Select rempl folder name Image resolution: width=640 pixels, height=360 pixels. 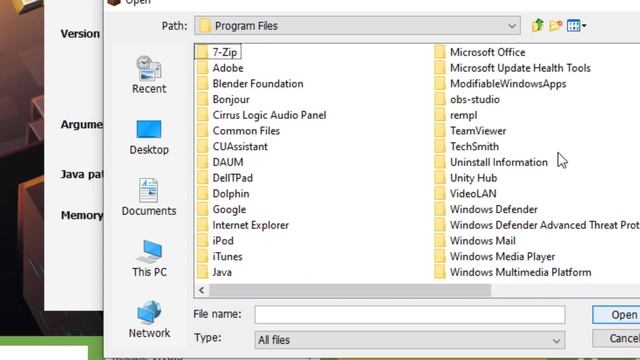tap(464, 115)
